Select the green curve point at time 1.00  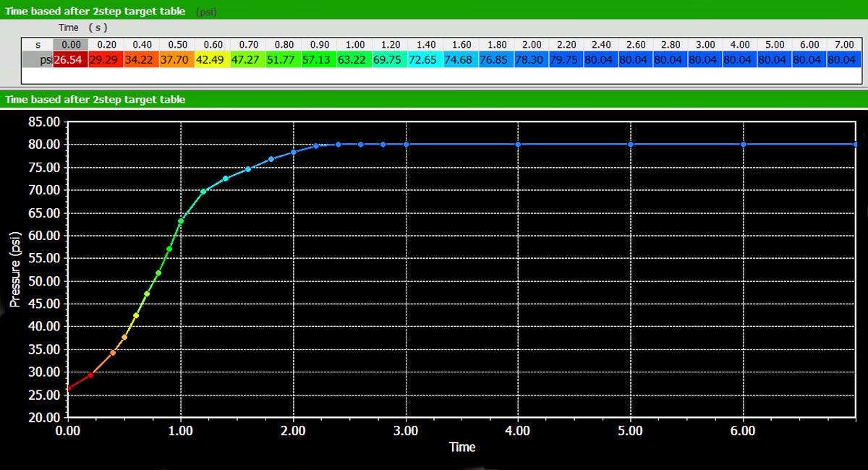click(181, 221)
